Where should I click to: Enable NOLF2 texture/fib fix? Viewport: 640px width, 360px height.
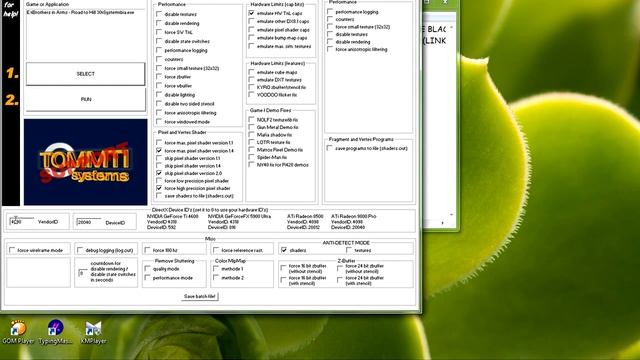pos(251,120)
